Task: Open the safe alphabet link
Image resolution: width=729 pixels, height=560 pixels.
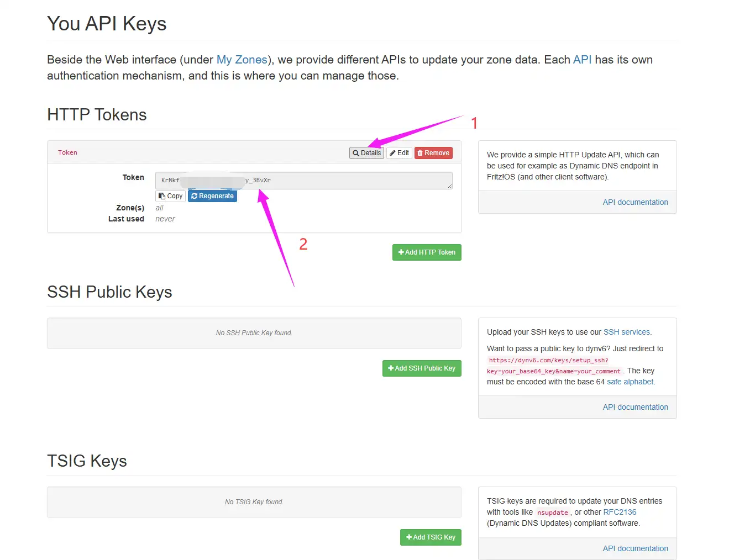Action: point(630,382)
